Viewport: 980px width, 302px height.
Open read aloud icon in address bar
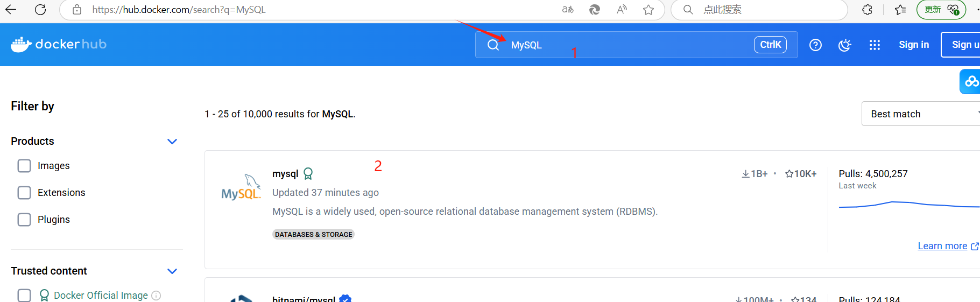pos(622,9)
